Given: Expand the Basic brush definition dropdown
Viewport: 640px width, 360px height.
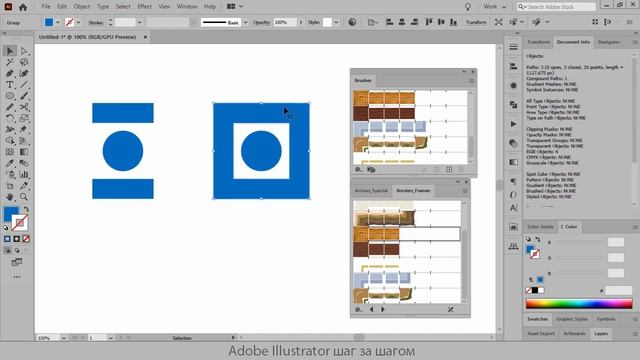Looking at the screenshot, I should (245, 22).
